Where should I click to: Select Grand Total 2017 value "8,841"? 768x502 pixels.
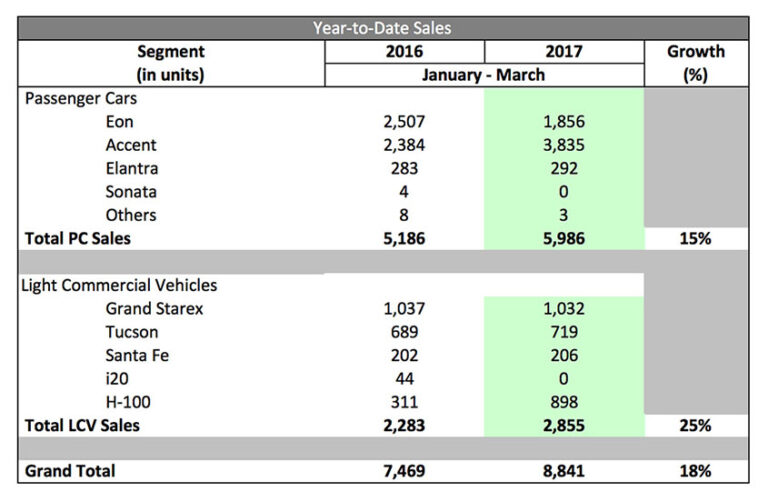(x=564, y=471)
